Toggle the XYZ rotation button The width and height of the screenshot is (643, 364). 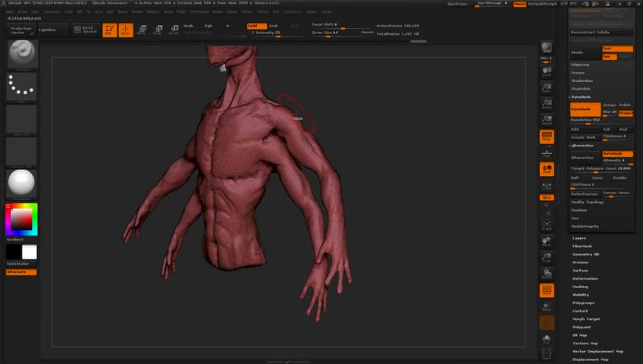pyautogui.click(x=547, y=197)
